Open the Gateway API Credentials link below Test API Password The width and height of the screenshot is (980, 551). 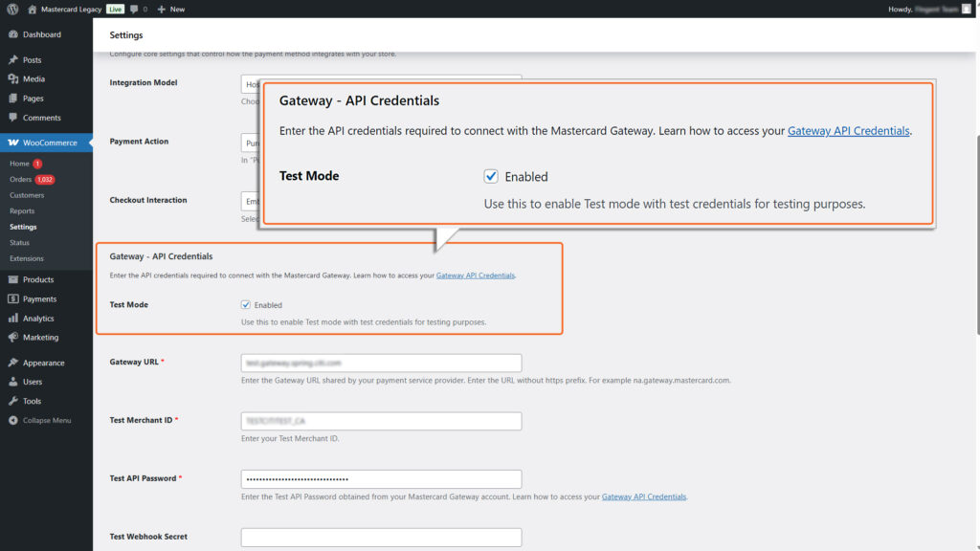coord(643,496)
